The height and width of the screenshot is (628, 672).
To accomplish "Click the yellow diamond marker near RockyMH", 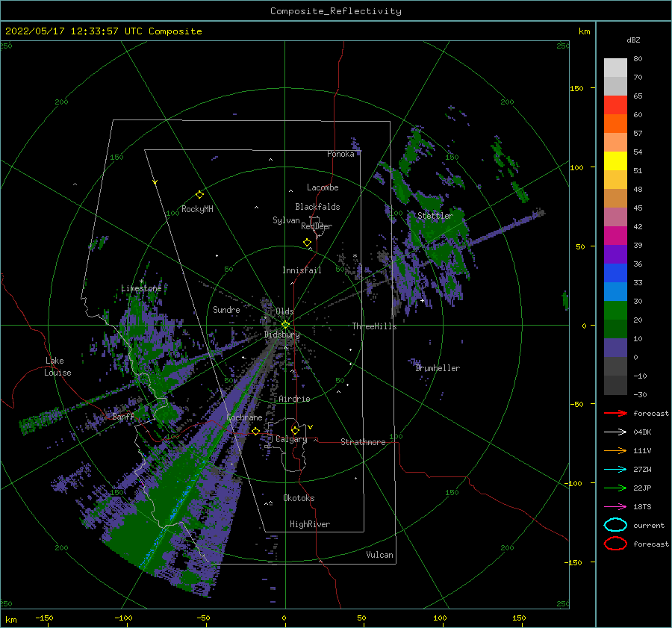I will tap(199, 195).
